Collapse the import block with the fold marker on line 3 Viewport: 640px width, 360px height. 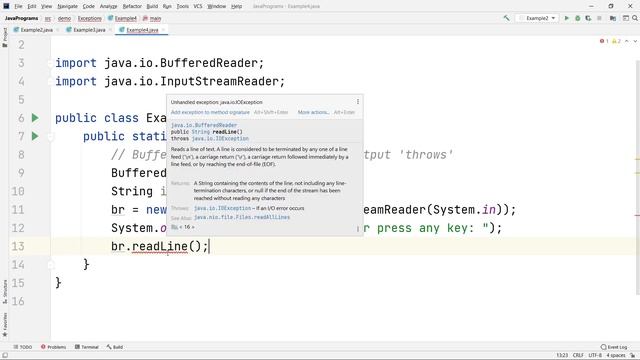click(x=50, y=63)
